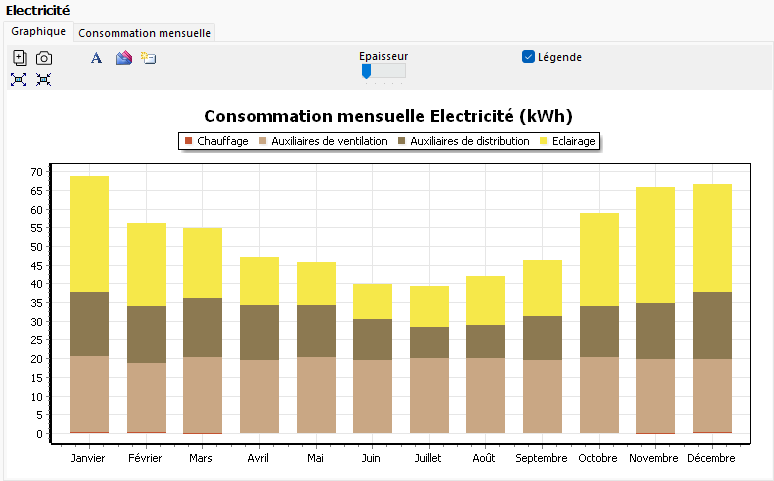
Task: Click the Septembre axis label
Action: pyautogui.click(x=542, y=458)
